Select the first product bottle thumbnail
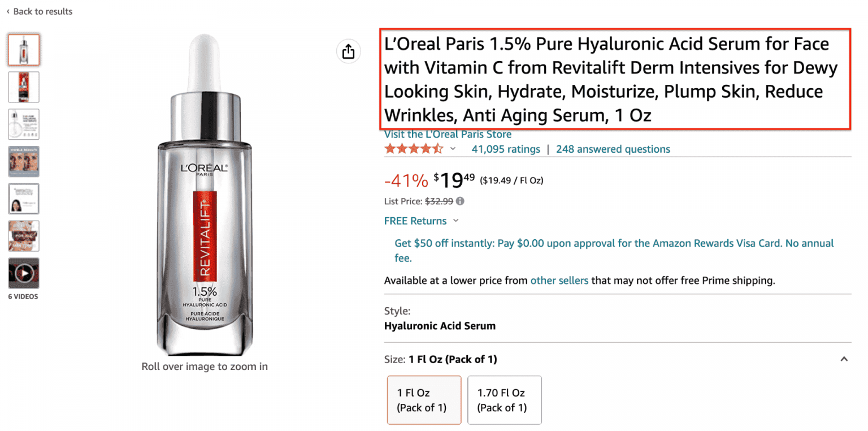This screenshot has width=868, height=431. click(23, 50)
